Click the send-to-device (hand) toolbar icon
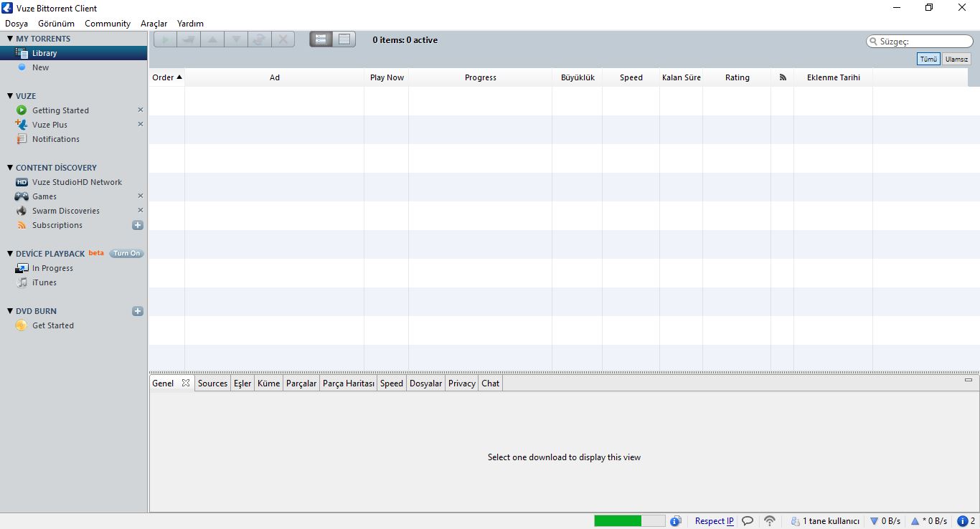The image size is (980, 529). coord(189,39)
